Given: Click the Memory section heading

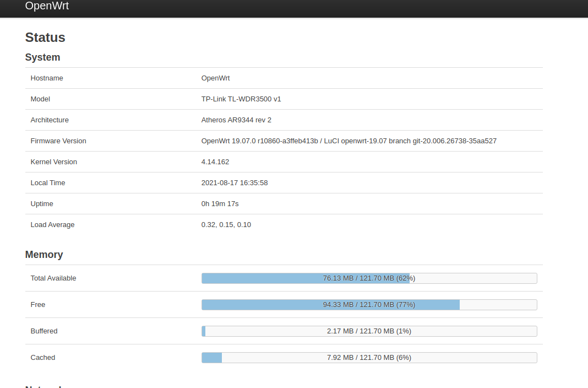Looking at the screenshot, I should click(43, 255).
